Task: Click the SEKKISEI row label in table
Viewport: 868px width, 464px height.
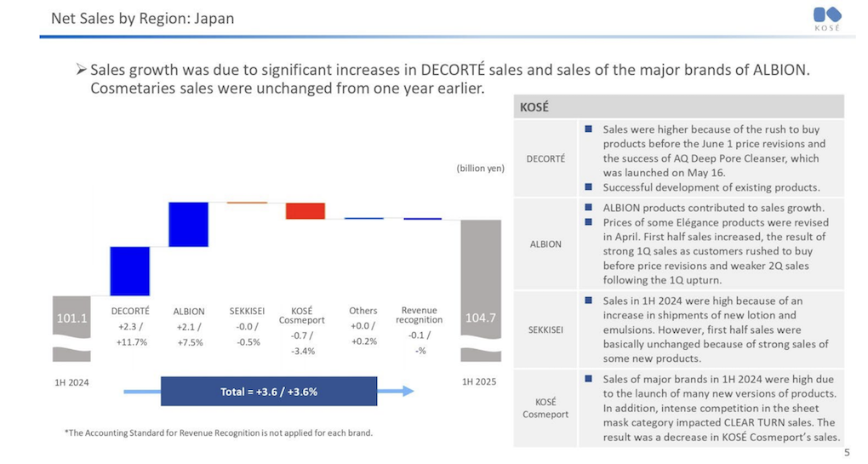Action: coord(545,330)
